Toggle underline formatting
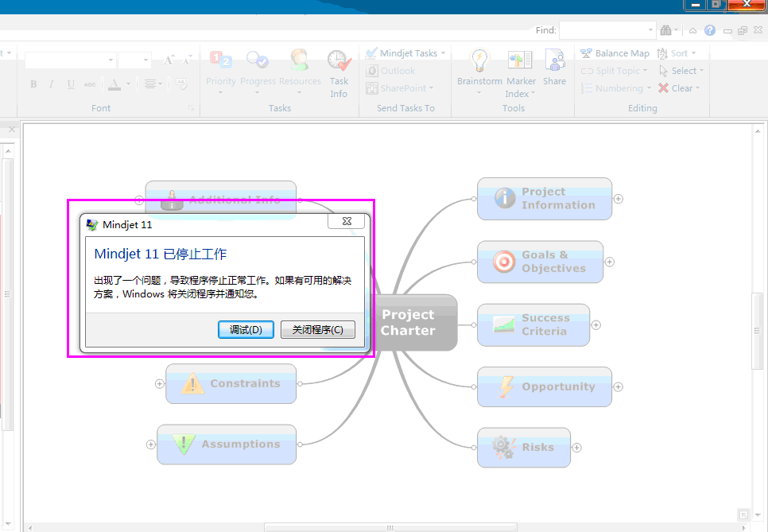The height and width of the screenshot is (532, 768). coord(71,84)
